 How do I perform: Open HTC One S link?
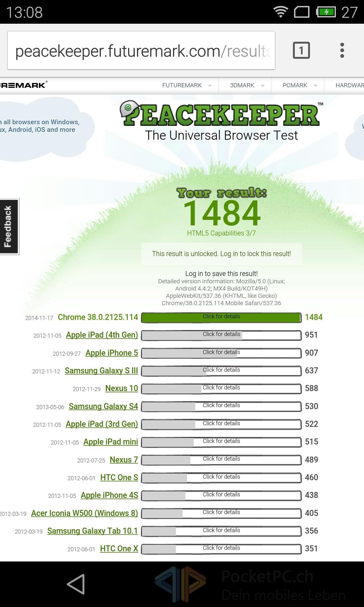119,477
